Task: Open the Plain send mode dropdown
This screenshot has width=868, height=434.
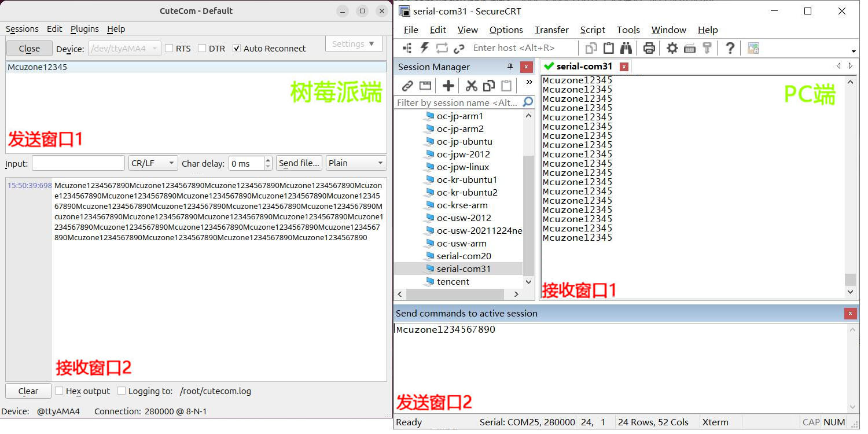Action: point(356,163)
